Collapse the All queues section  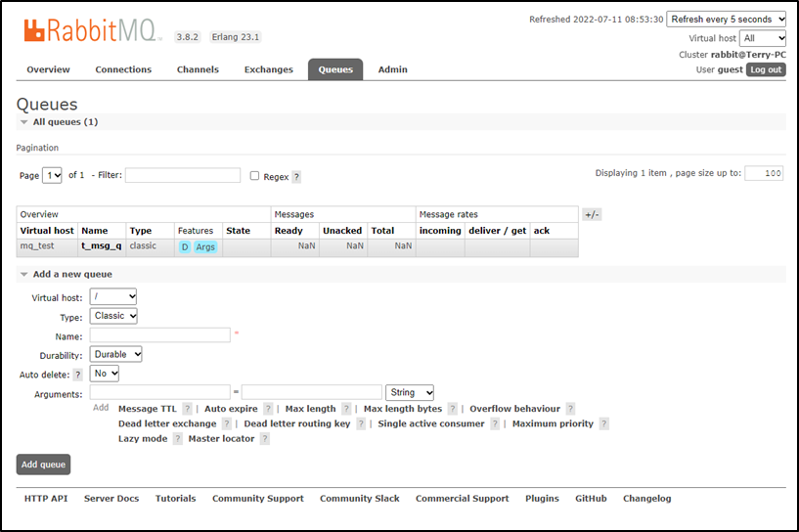pos(66,122)
